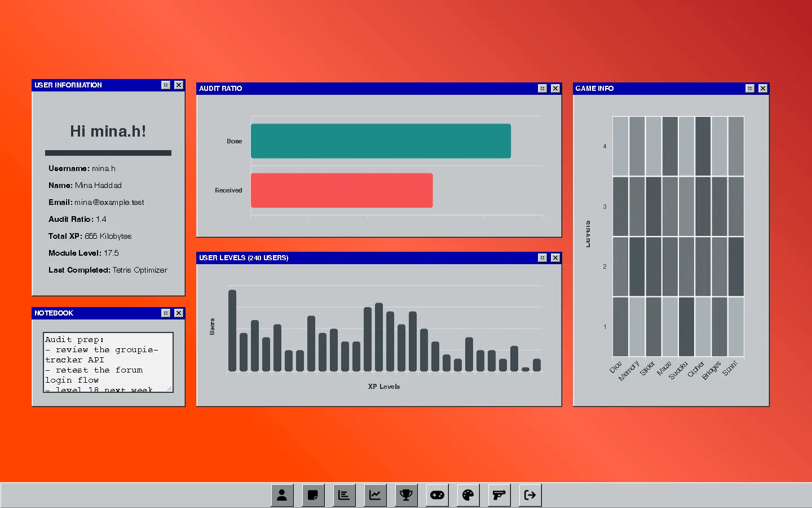The width and height of the screenshot is (812, 508).
Task: Click the 'Name: Mina Haddad' line
Action: click(x=85, y=185)
